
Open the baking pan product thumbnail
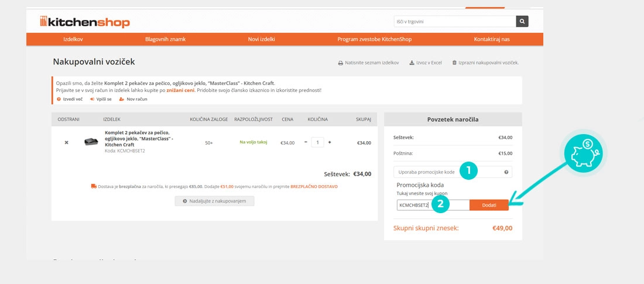point(91,142)
